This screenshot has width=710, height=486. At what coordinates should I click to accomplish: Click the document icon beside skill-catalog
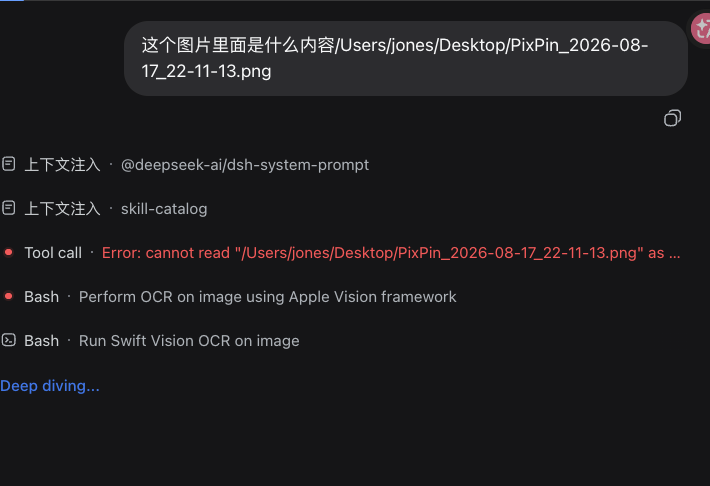coord(9,208)
